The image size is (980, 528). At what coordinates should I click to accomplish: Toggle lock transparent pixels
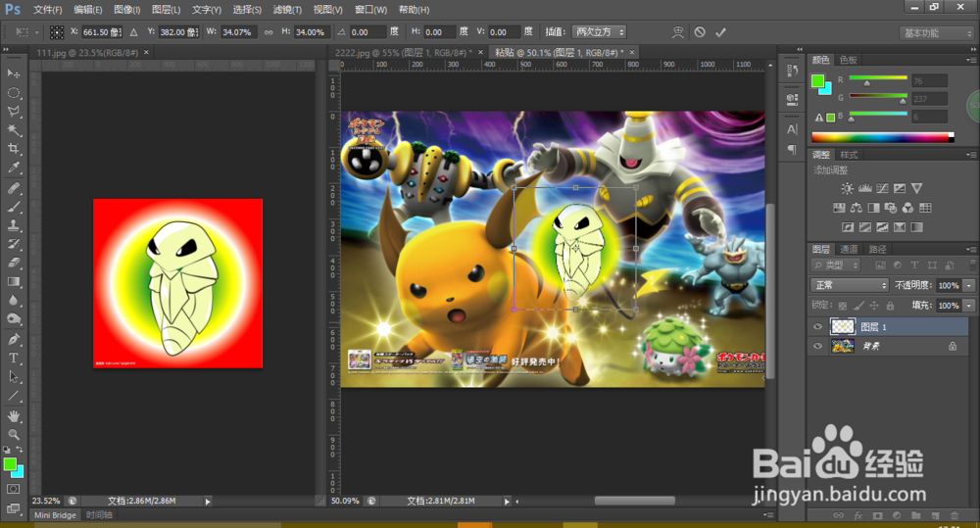843,306
